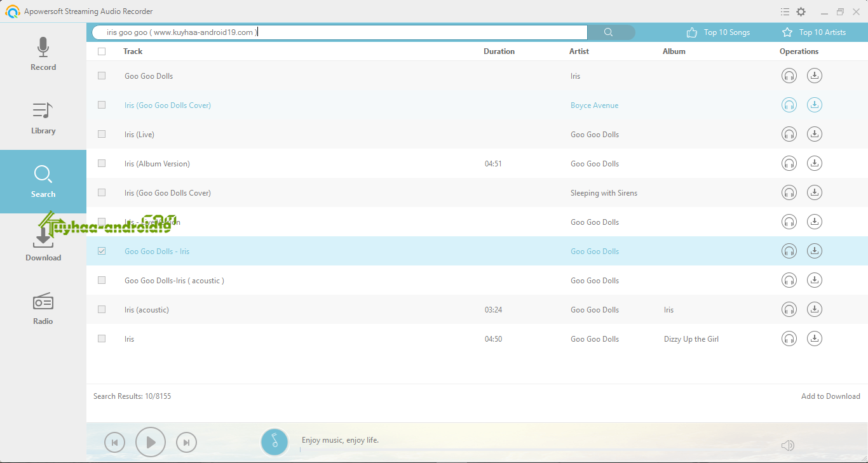This screenshot has width=868, height=463.
Task: Toggle the volume speaker icon
Action: pos(788,445)
